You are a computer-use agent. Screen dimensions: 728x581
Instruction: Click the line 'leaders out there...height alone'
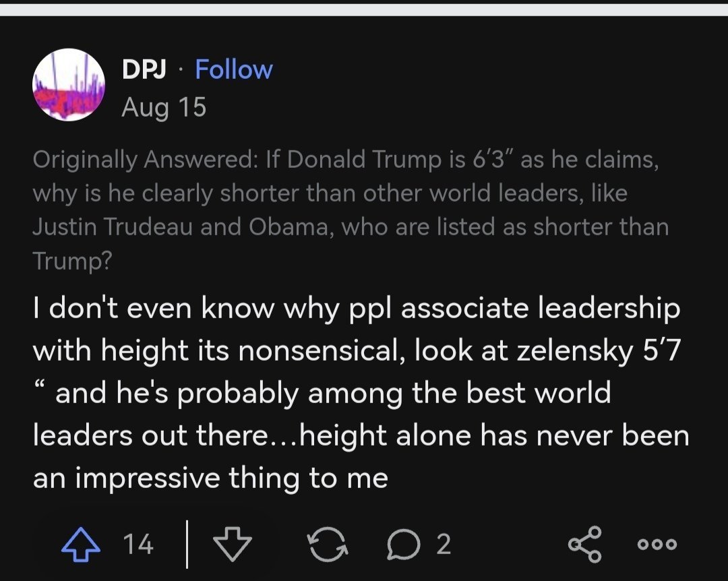(361, 436)
